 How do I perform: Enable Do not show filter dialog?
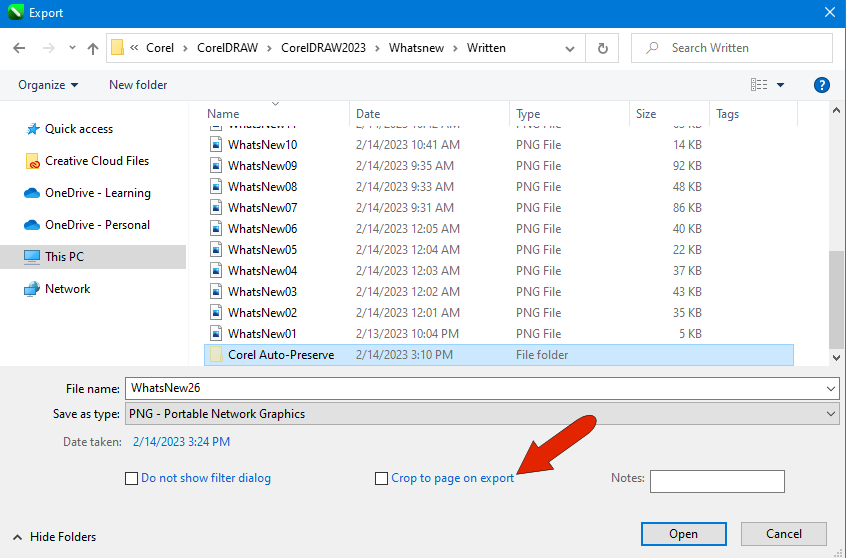(131, 479)
